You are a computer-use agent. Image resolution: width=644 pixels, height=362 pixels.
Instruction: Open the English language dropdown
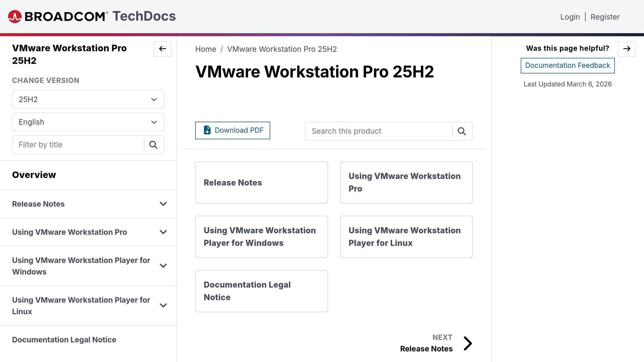click(88, 122)
